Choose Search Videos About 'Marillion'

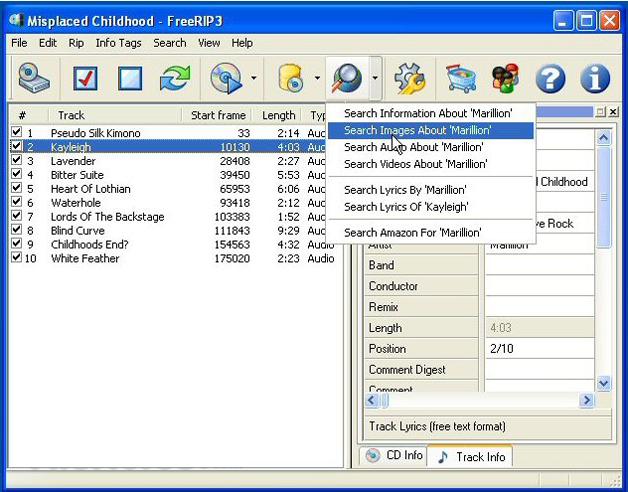point(431,164)
